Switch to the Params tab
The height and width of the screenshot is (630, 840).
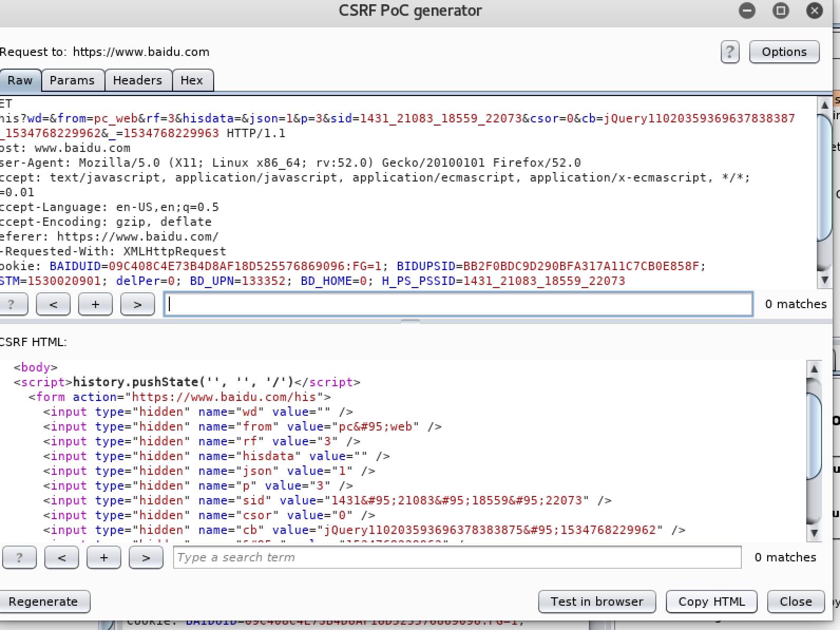(72, 80)
